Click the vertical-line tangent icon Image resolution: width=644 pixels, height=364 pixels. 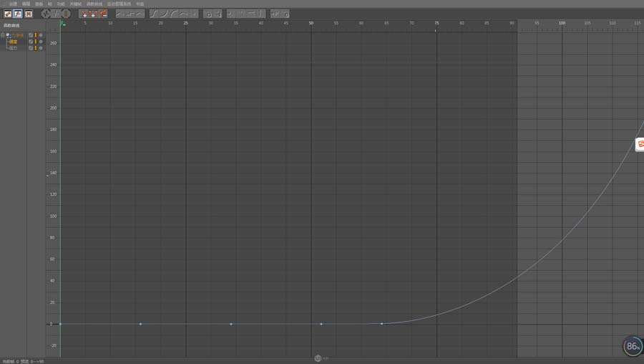pos(260,14)
